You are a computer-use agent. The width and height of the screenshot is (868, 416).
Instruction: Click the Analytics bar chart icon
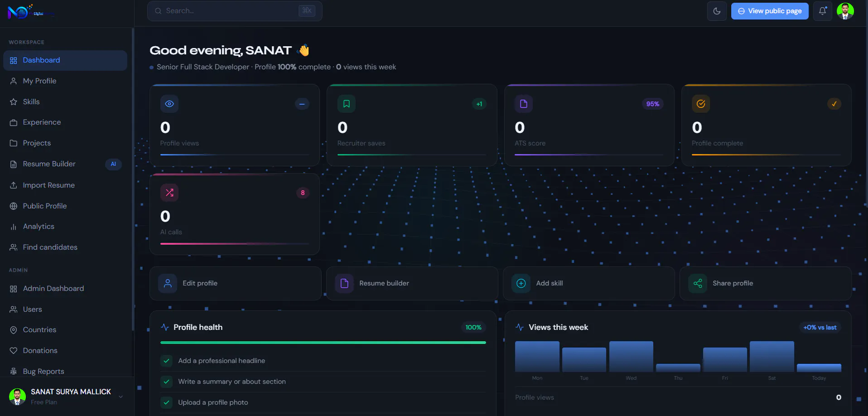click(14, 227)
